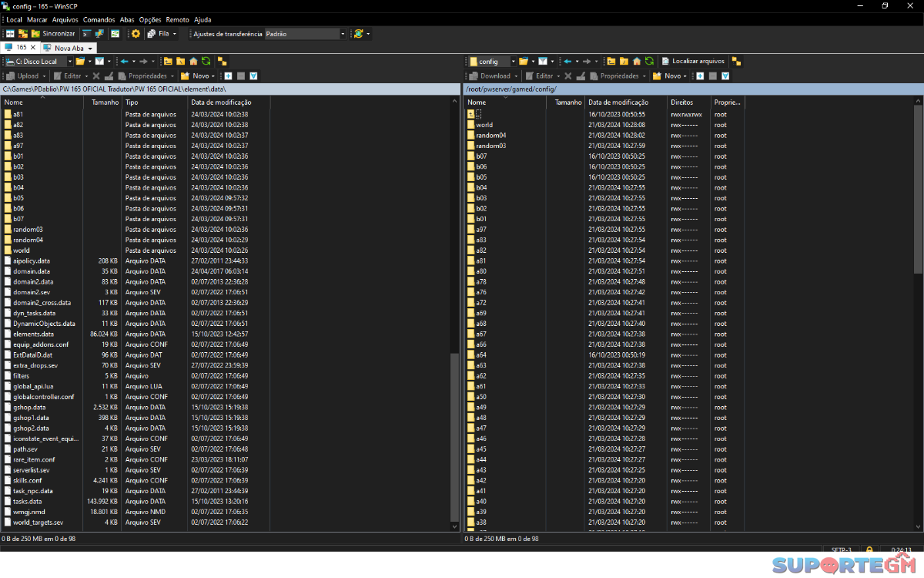The width and height of the screenshot is (924, 578).
Task: Click local panel Editar button
Action: pyautogui.click(x=68, y=76)
